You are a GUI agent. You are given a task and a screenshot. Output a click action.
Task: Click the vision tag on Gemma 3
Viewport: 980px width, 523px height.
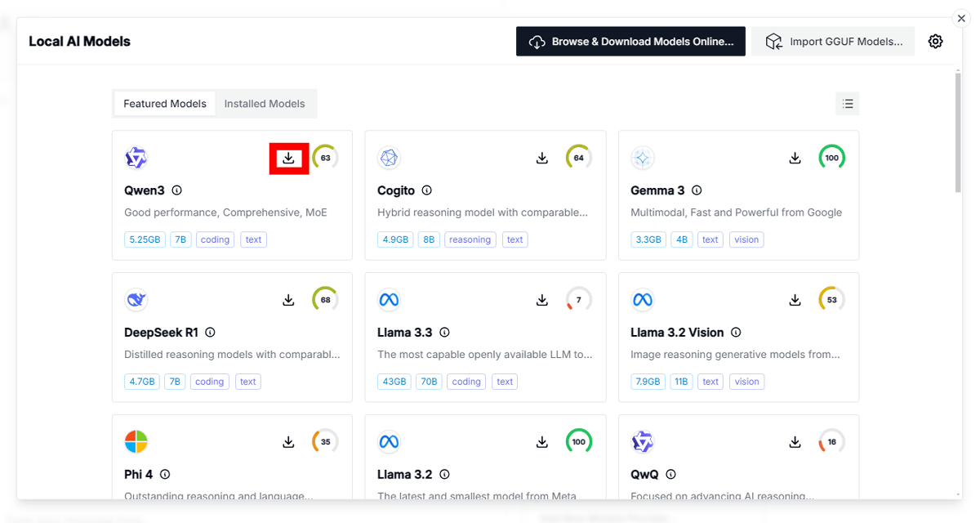click(746, 239)
